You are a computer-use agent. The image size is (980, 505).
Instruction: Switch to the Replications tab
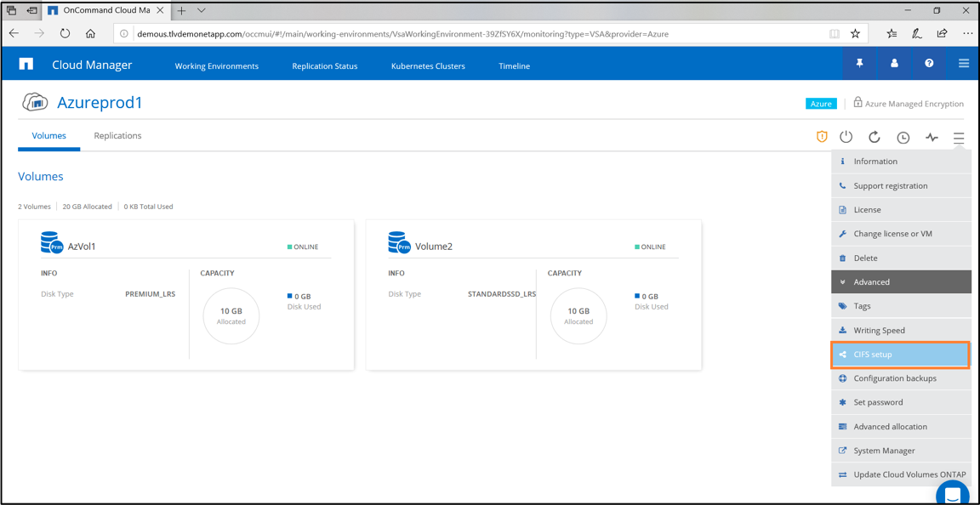click(117, 136)
